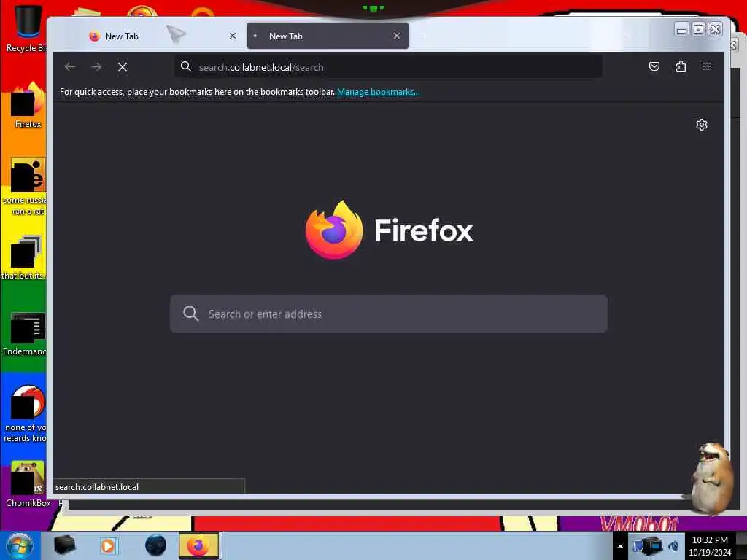The height and width of the screenshot is (560, 747).
Task: Open the Extensions puzzle icon
Action: click(681, 66)
